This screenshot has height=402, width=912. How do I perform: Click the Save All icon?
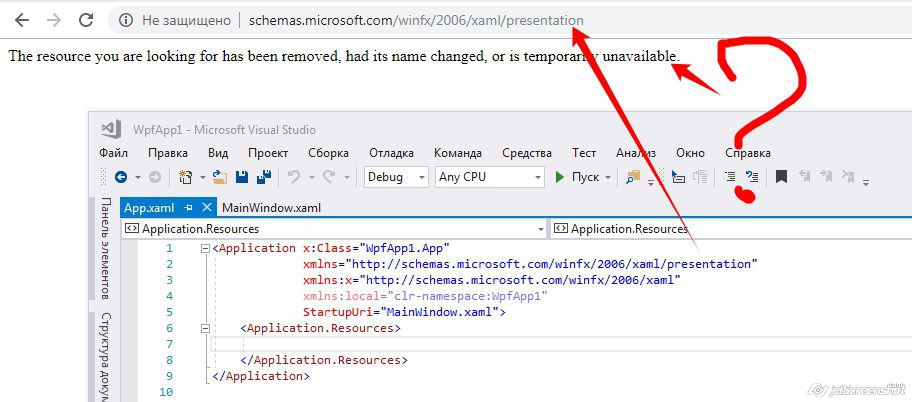click(264, 177)
